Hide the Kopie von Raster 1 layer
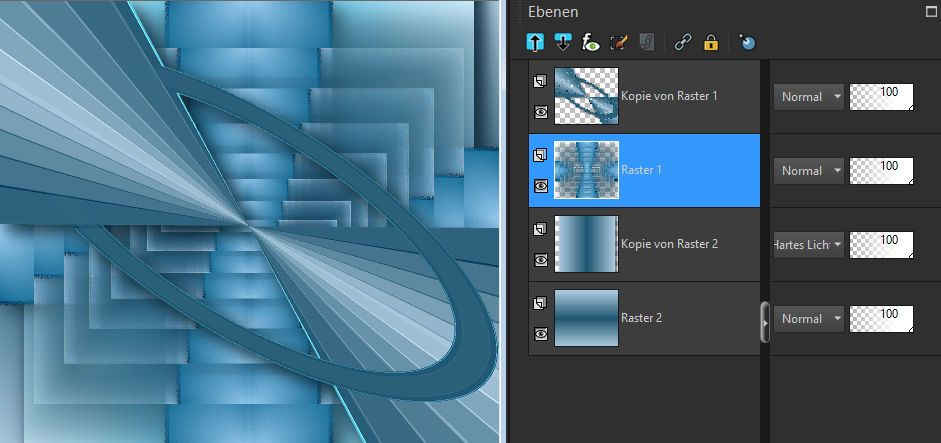Screen dimensions: 941x443 pyautogui.click(x=541, y=112)
